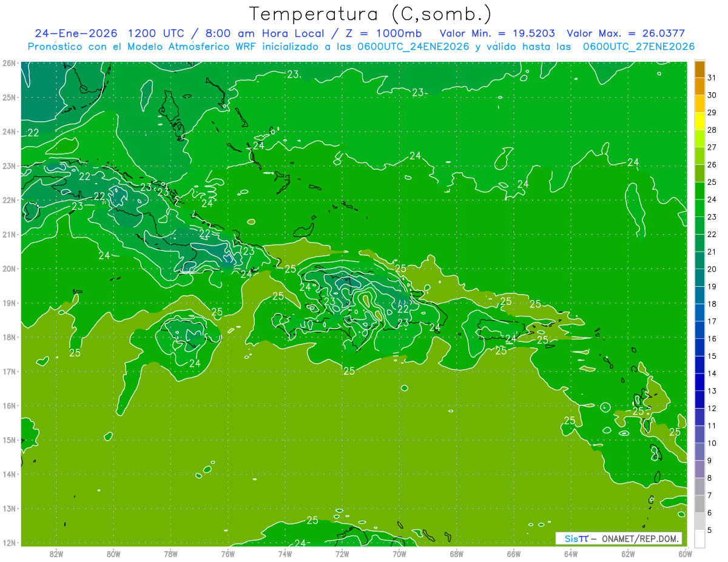Click the "17N" latitude axis label

coord(9,371)
